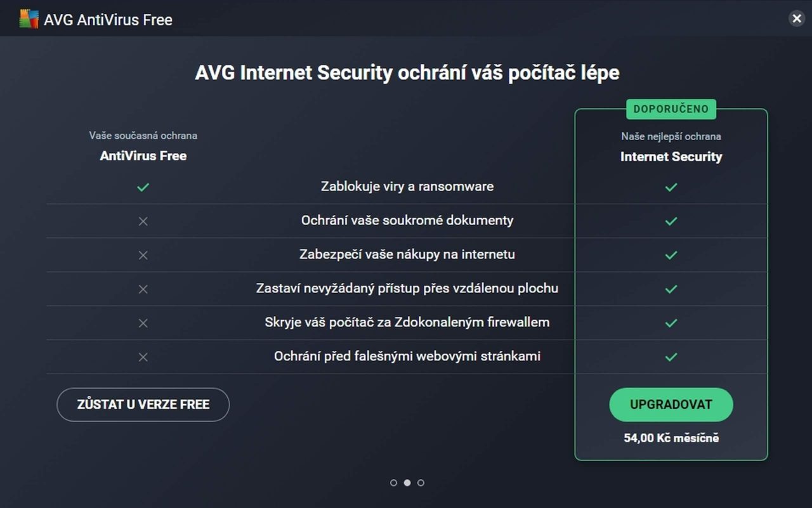Click the Internet Security column heading
This screenshot has width=812, height=508.
[x=671, y=157]
